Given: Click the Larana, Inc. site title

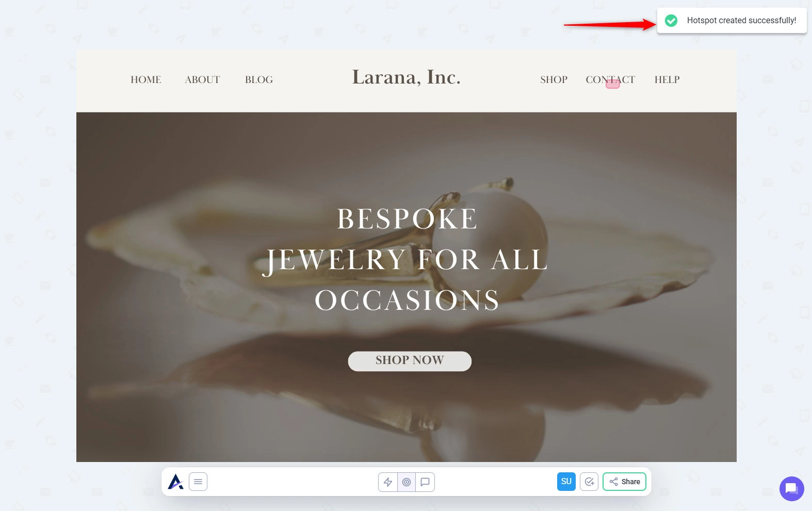Looking at the screenshot, I should 407,77.
